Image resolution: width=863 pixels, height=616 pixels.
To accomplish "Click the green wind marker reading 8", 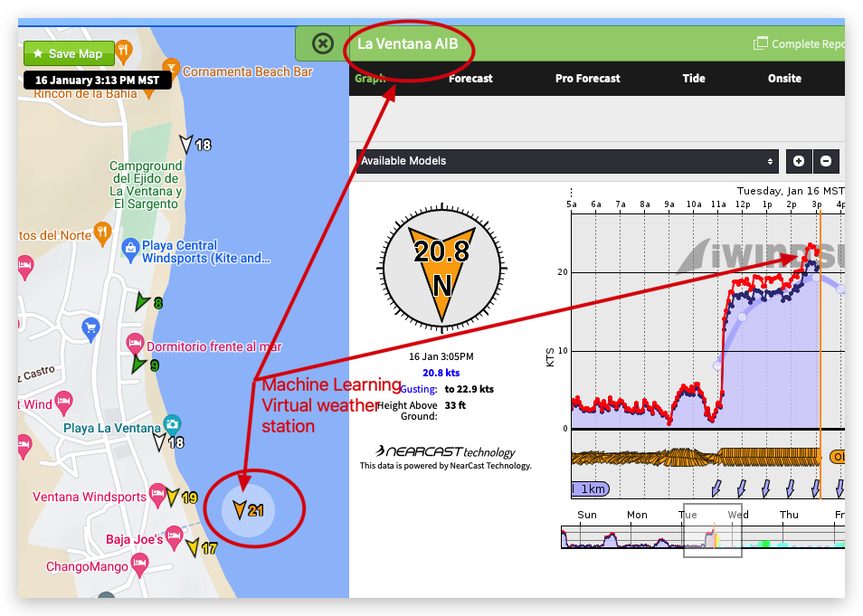I will [148, 302].
